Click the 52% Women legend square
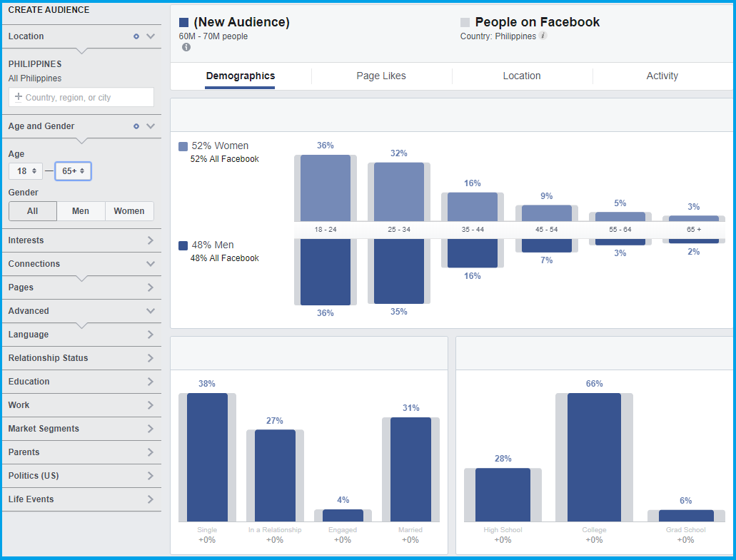The image size is (736, 560). [x=183, y=146]
